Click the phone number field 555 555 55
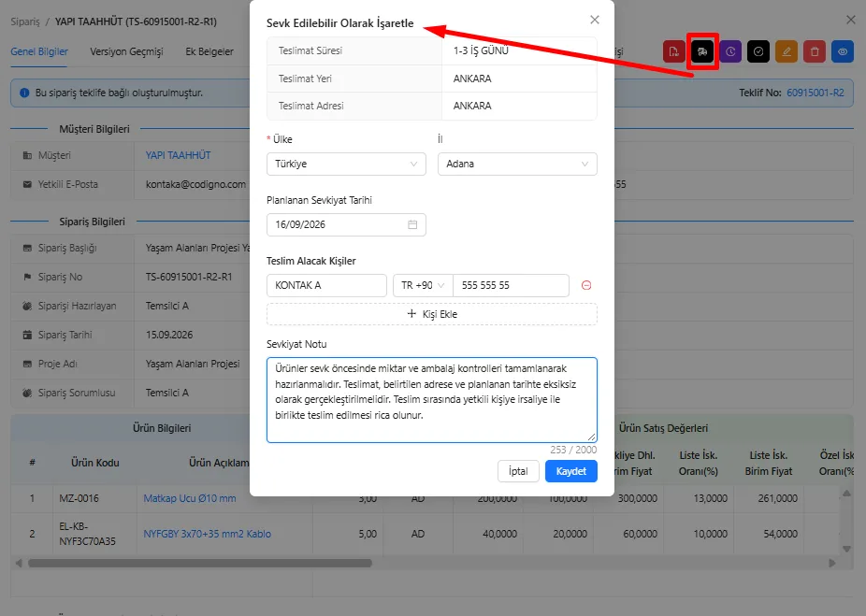866x616 pixels. pyautogui.click(x=511, y=285)
